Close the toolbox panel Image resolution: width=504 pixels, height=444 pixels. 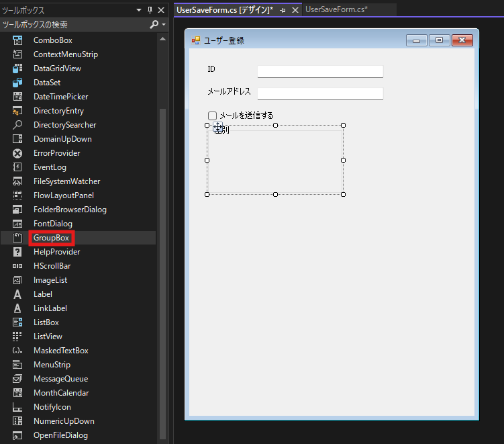pyautogui.click(x=161, y=10)
